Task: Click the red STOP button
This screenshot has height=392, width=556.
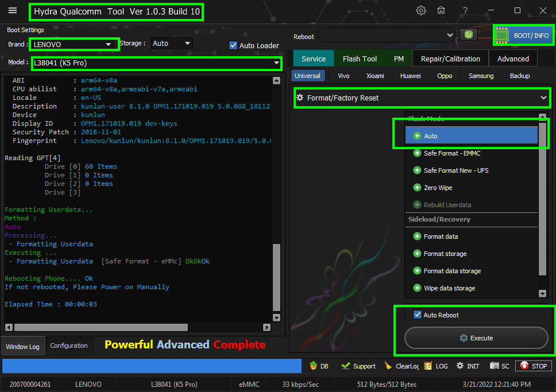Action: pos(534,366)
